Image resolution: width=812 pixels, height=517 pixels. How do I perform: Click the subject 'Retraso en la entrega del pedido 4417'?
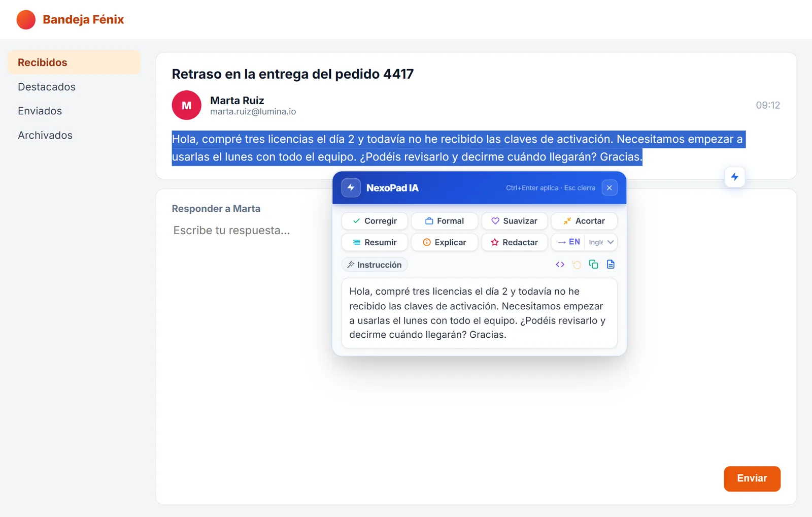(x=293, y=74)
